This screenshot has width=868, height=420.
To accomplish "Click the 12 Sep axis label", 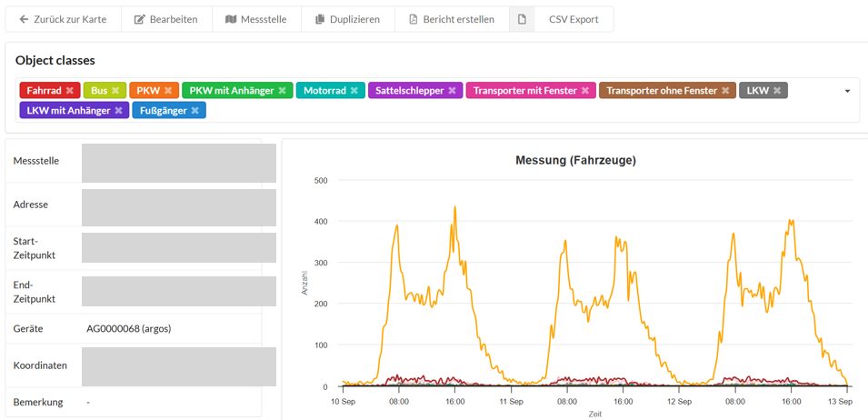I will coord(679,401).
